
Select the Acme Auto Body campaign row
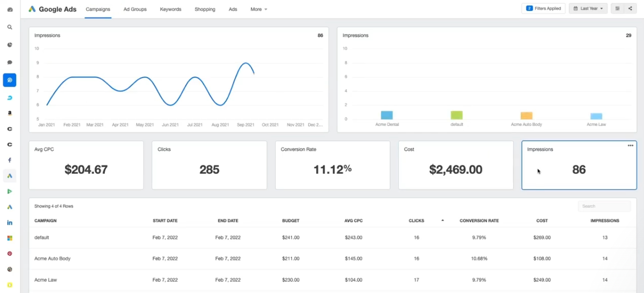[x=52, y=259]
